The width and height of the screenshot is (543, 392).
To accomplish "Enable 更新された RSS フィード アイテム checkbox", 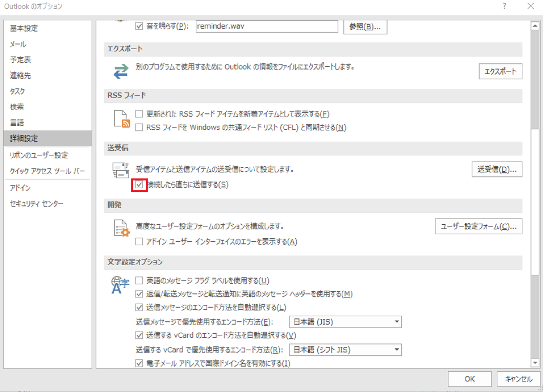I will (x=139, y=114).
